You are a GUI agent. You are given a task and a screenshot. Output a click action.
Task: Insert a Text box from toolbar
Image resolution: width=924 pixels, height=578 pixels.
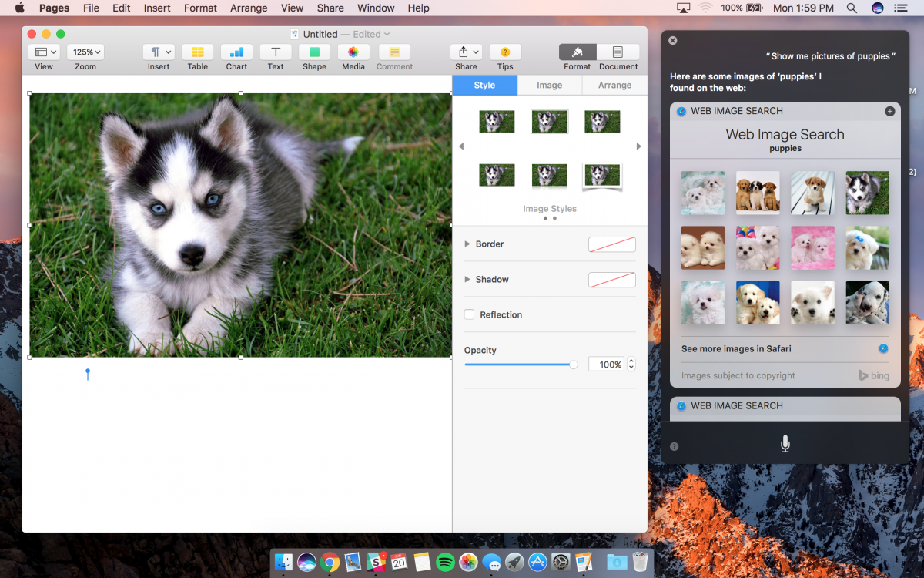pos(276,52)
